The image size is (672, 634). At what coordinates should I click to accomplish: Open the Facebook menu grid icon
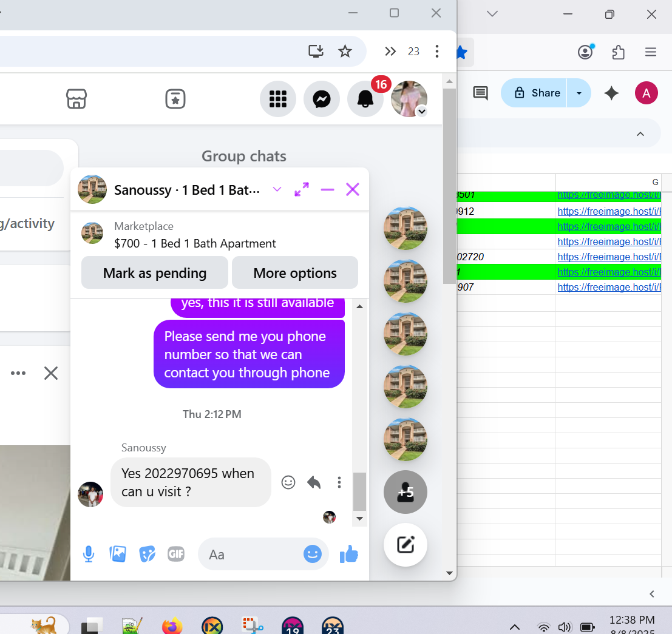click(x=277, y=99)
